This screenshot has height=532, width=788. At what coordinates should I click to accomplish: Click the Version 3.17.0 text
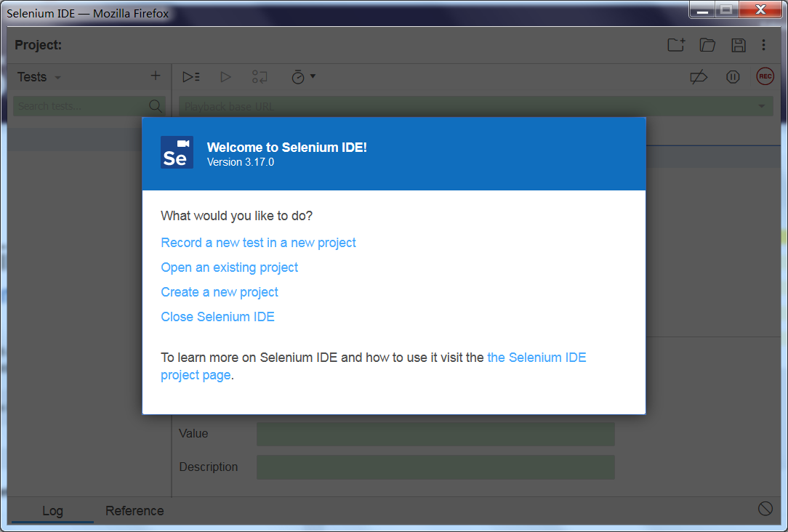[x=240, y=162]
